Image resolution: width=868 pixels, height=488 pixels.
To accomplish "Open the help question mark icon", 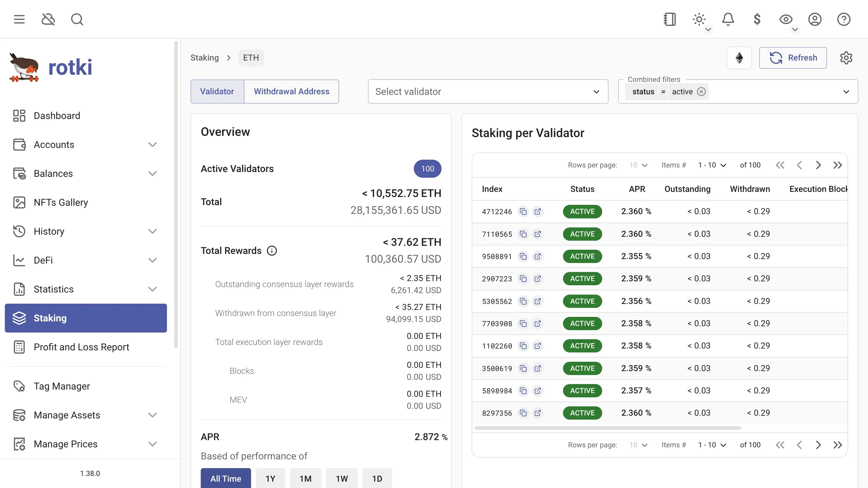I will click(844, 19).
